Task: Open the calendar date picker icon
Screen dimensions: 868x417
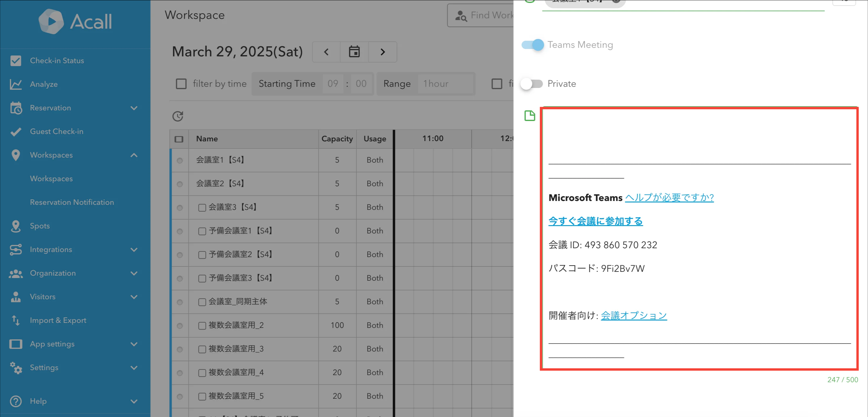Action: coord(354,52)
